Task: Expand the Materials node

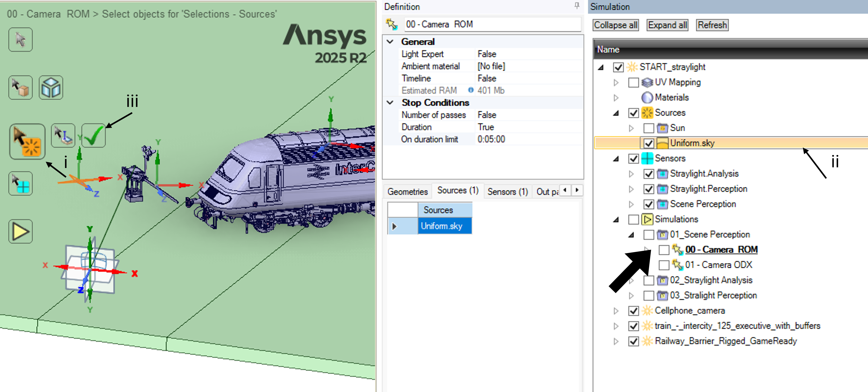Action: (x=616, y=97)
